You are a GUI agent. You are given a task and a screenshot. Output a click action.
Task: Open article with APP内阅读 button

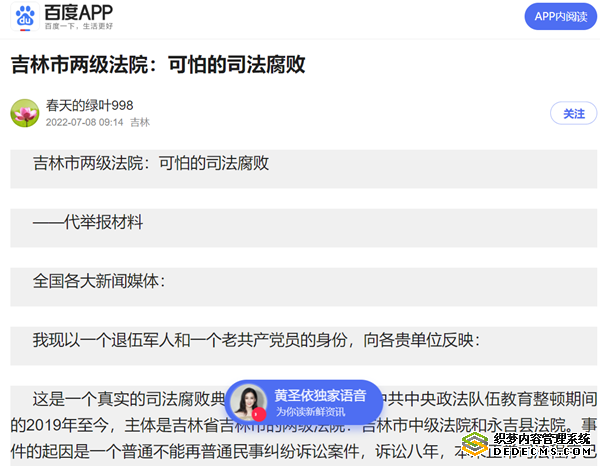558,16
